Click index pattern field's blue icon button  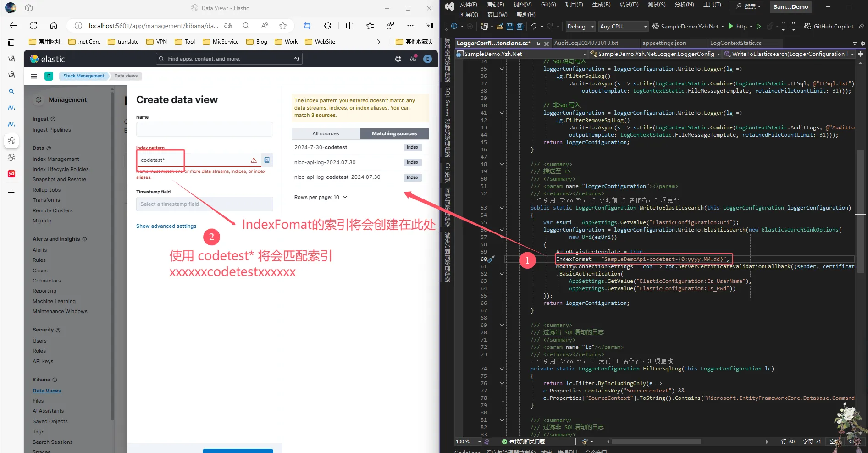click(267, 160)
